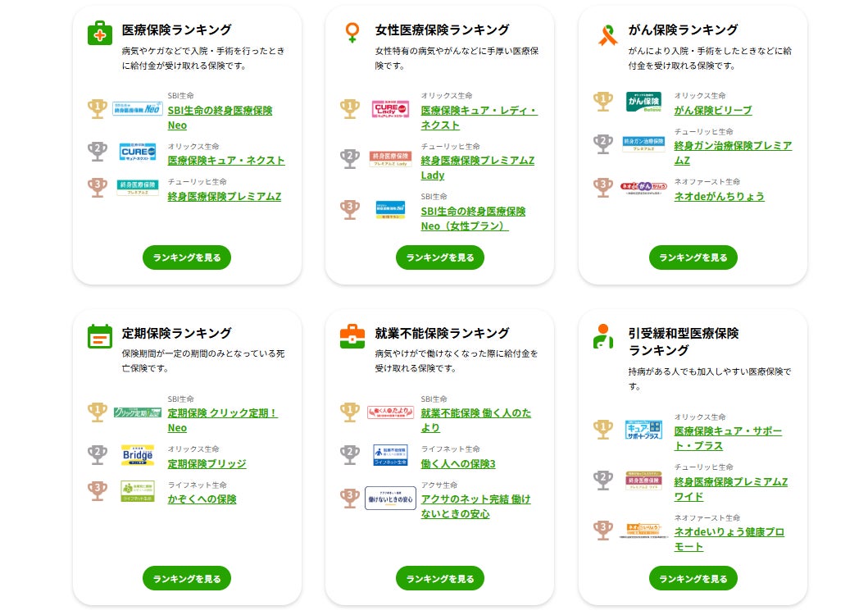Image resolution: width=868 pixels, height=615 pixels.
Task: Click the briefcase icon for 就業不能保険ランキング
Action: [x=352, y=337]
